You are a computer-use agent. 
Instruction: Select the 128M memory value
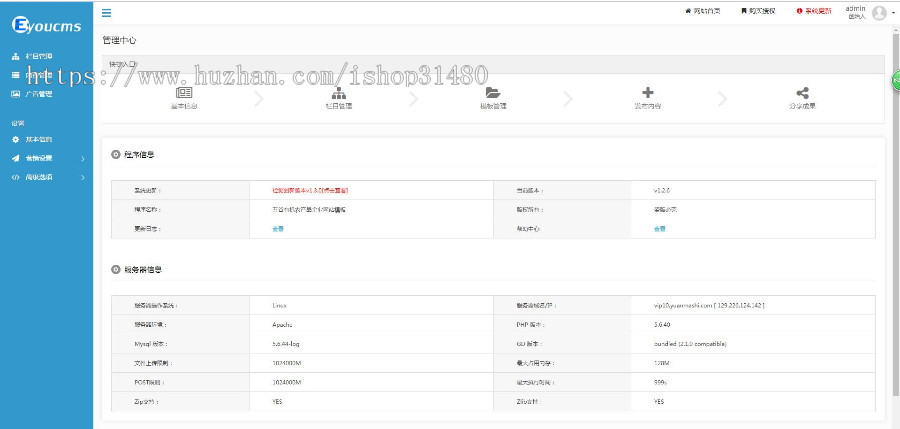(662, 363)
